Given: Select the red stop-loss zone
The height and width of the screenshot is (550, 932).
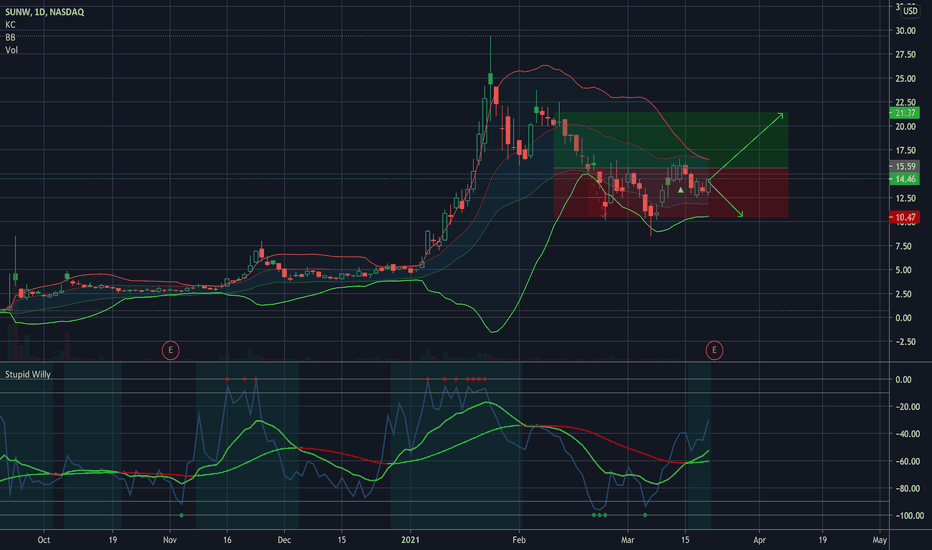Looking at the screenshot, I should click(670, 193).
